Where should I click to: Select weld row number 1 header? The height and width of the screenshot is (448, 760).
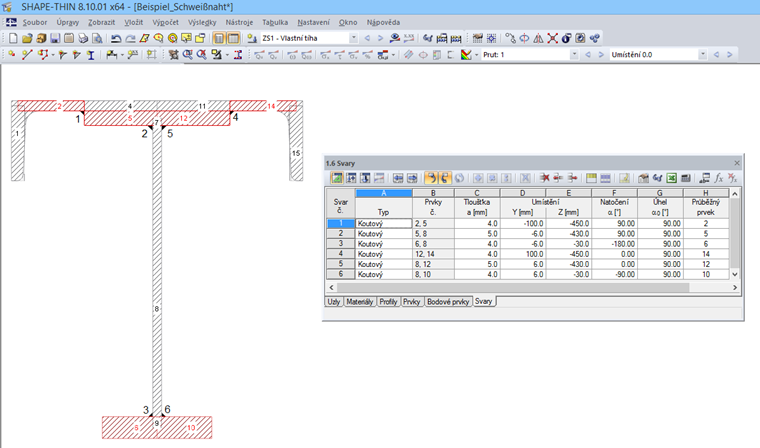point(341,224)
